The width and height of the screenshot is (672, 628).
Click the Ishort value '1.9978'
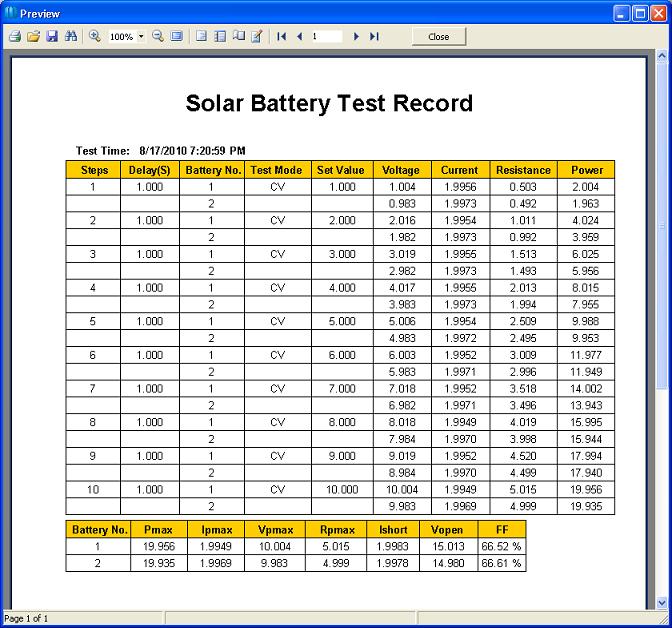tap(393, 563)
